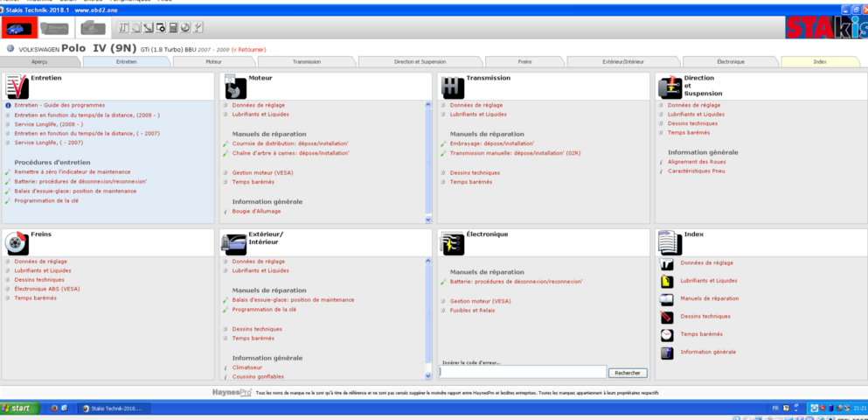Select the Freins tab
Viewport: 868px width, 420px height.
pyautogui.click(x=524, y=62)
